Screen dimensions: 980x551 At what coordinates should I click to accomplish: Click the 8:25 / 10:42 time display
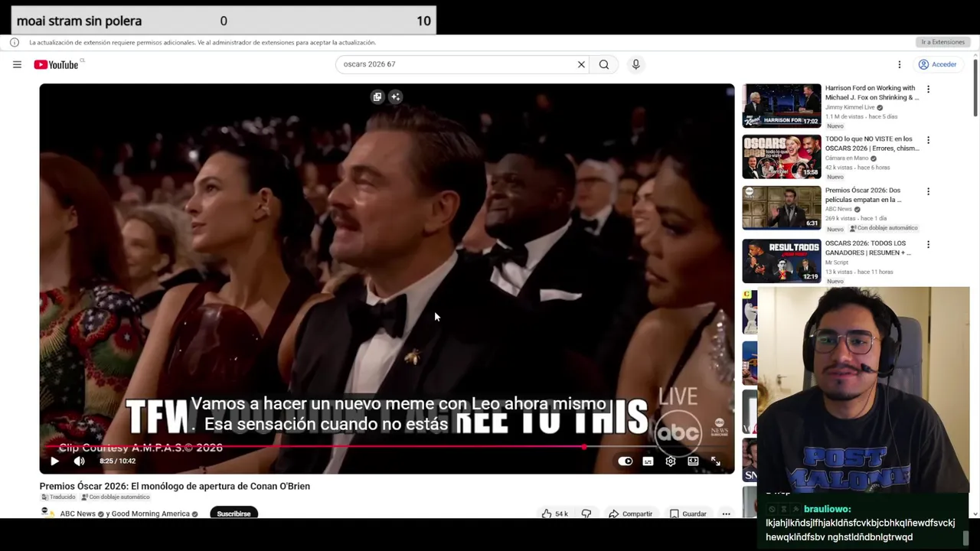coord(117,461)
